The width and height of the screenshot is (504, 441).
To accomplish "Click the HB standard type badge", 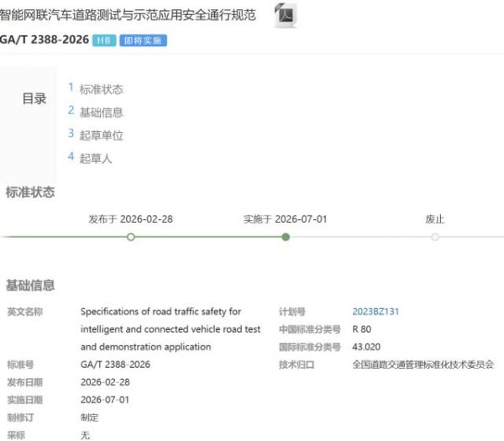I will [x=104, y=40].
